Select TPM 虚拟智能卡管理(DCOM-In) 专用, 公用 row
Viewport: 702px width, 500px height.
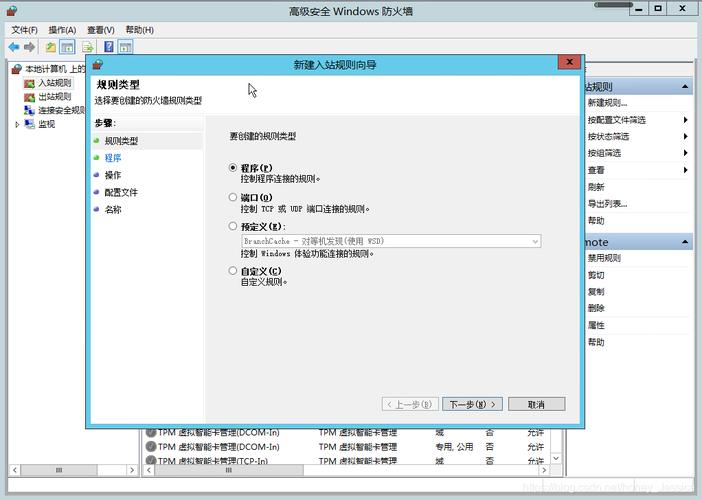(347, 447)
